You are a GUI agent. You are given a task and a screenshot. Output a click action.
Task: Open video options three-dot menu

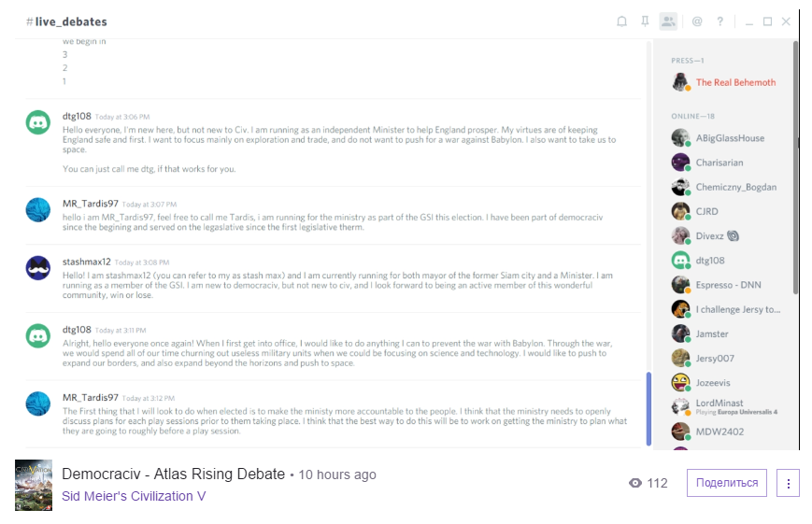(788, 483)
